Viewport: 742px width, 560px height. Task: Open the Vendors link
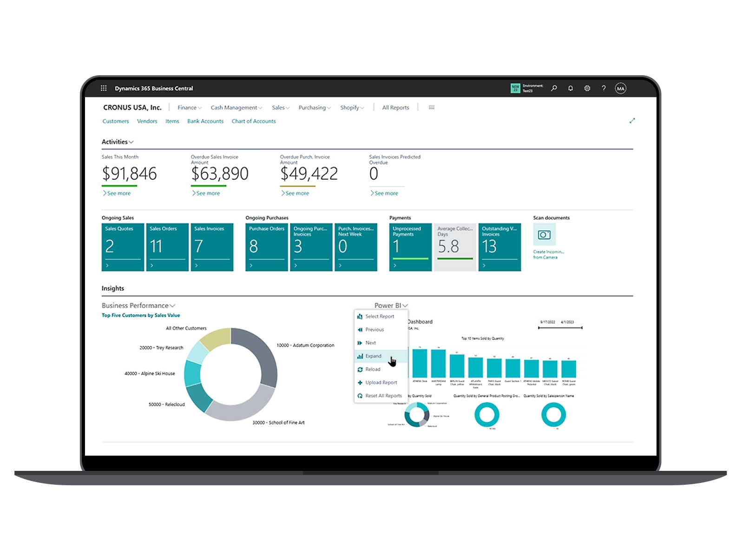click(x=147, y=121)
